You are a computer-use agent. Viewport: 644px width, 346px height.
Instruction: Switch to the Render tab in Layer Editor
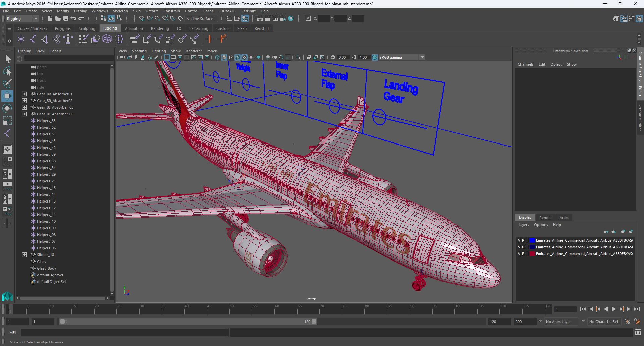(545, 218)
